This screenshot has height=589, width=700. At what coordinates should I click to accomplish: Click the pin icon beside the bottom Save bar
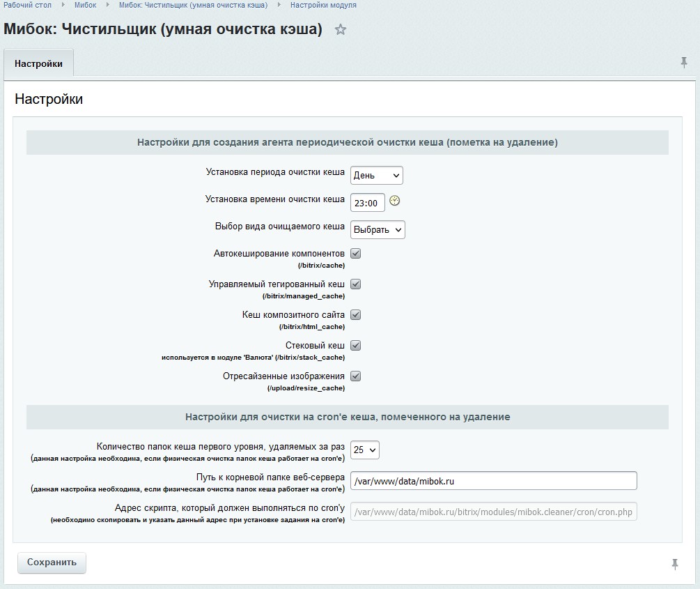(x=675, y=564)
